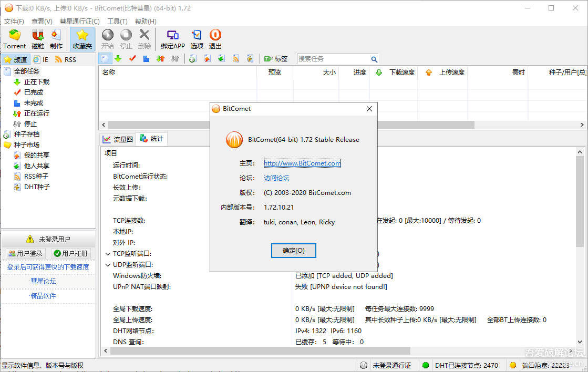The width and height of the screenshot is (588, 372).
Task: Select the all-tasks filter icon in filter bar
Action: click(x=105, y=59)
